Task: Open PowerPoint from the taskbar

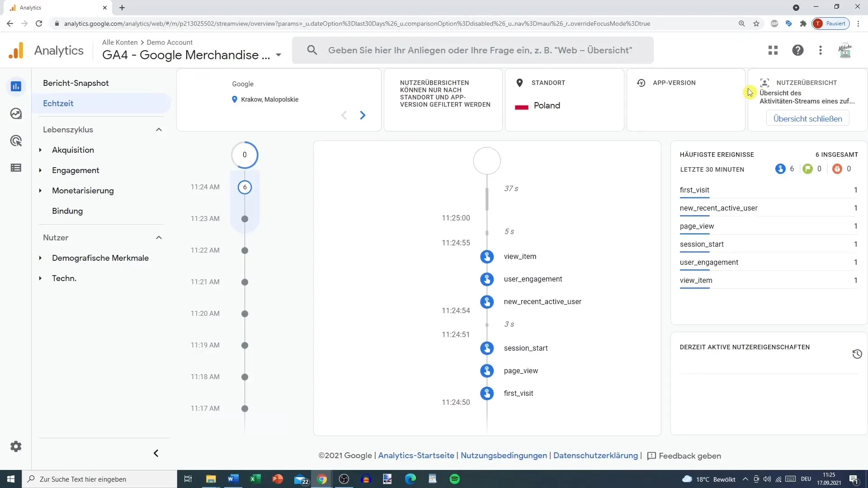Action: [x=278, y=479]
